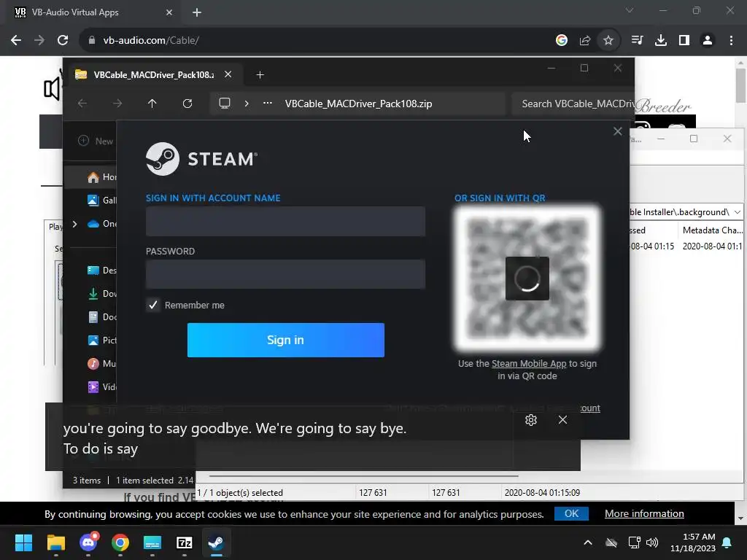Click the Steam password field
747x560 pixels.
pos(285,274)
